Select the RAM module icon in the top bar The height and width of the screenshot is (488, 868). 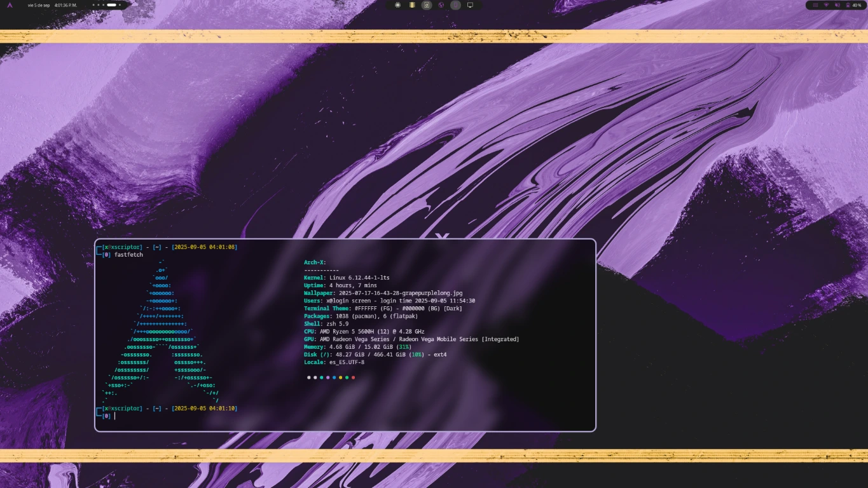click(412, 5)
